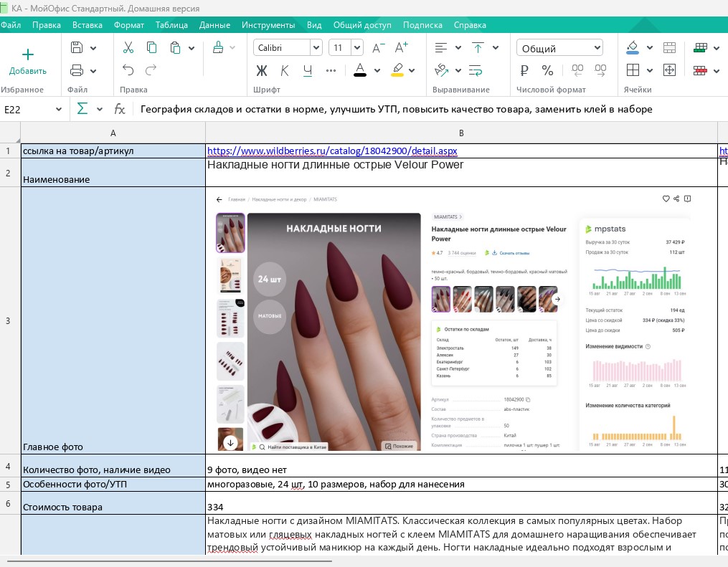Image resolution: width=728 pixels, height=567 pixels.
Task: Open the font size 11 dropdown
Action: point(357,47)
